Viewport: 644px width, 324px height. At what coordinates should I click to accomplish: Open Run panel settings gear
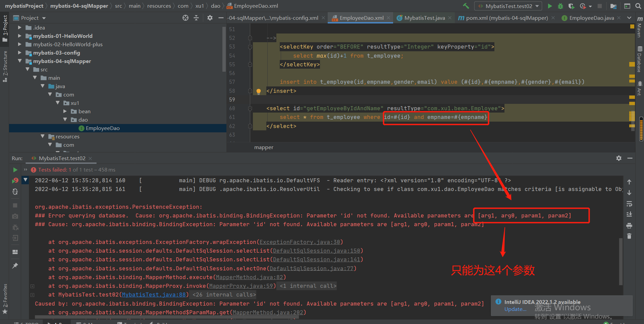619,158
